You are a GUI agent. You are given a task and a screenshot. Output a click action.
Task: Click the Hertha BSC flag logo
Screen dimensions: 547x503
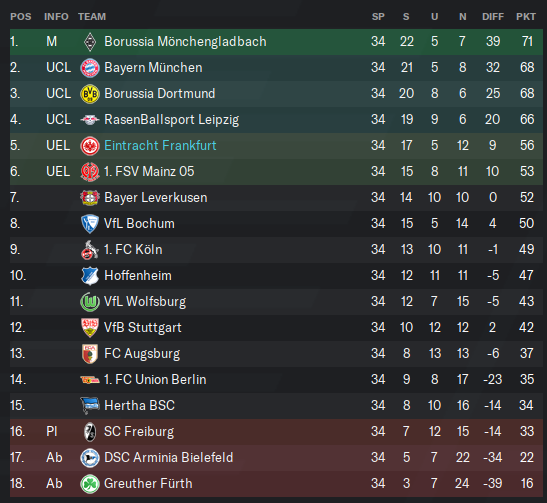[90, 405]
